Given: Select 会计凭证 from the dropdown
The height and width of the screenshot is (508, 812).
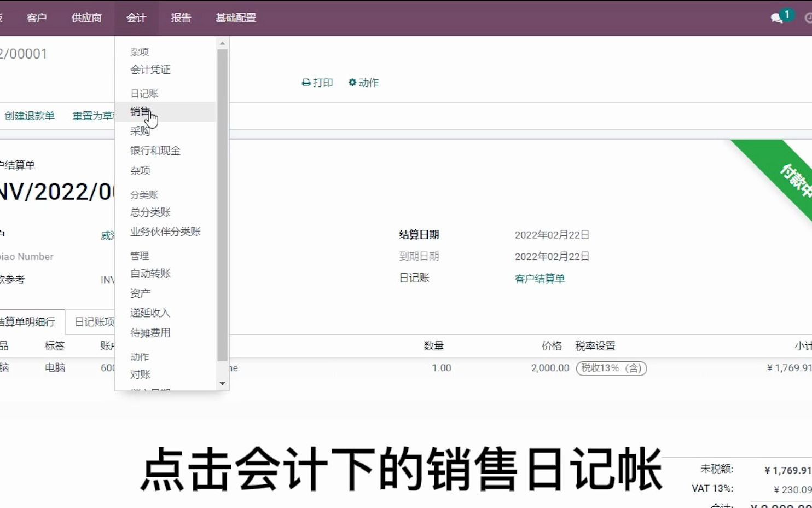Looking at the screenshot, I should pyautogui.click(x=150, y=70).
